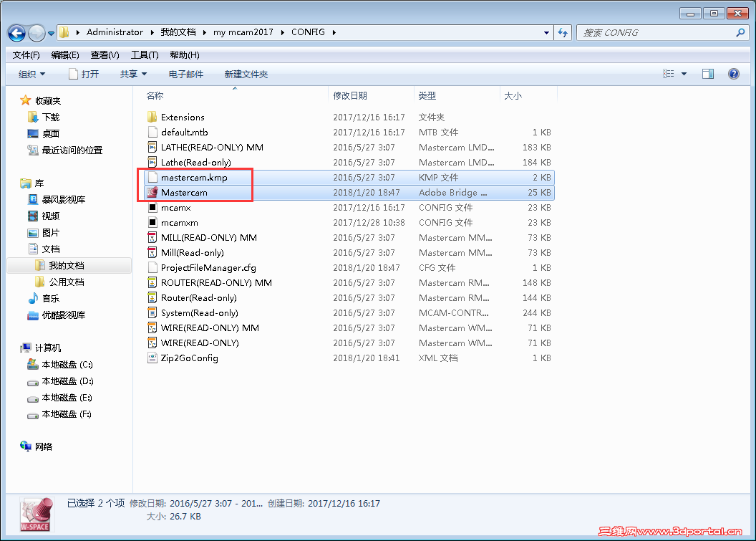Select the ProjectFileManager.cfg file icon
Viewport: 756px width, 541px height.
click(152, 267)
